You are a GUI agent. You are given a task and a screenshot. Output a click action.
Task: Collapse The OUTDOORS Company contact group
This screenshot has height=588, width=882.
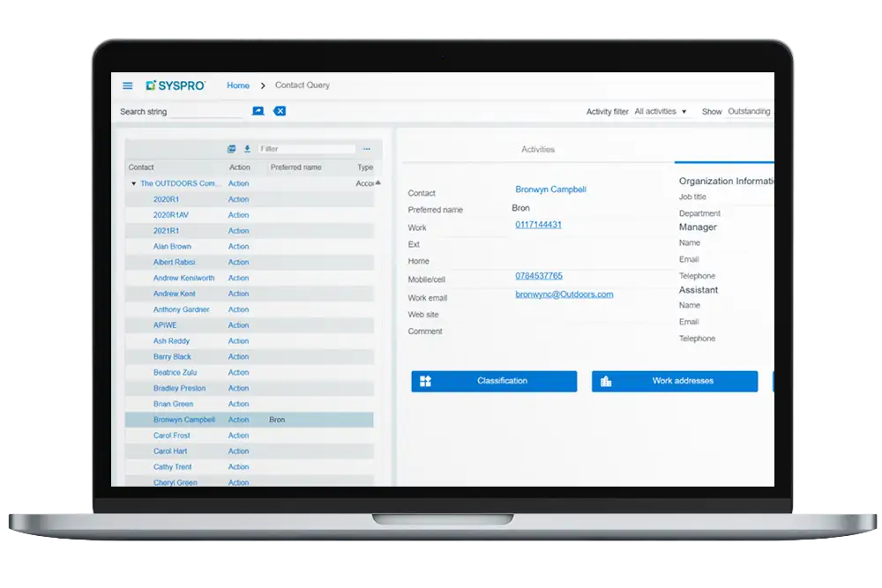(133, 182)
